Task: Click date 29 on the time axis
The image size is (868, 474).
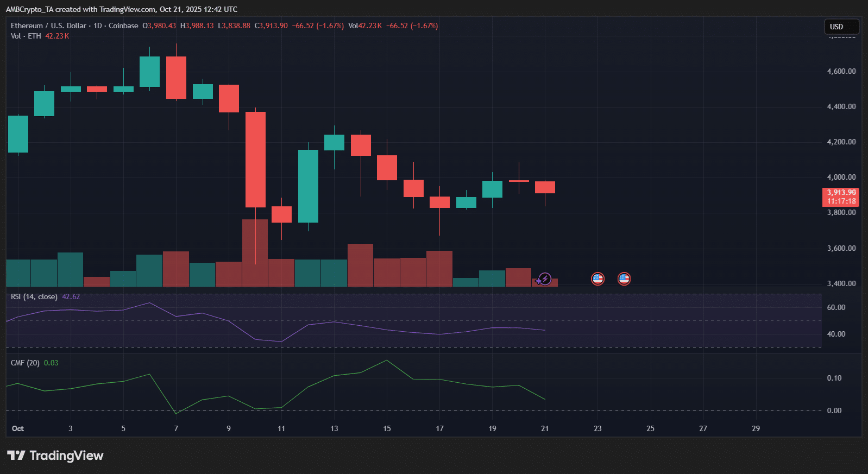Action: click(x=756, y=428)
